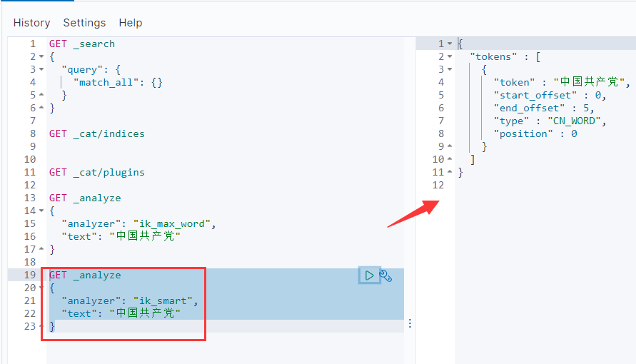Image resolution: width=636 pixels, height=364 pixels.
Task: Click the "CN_WORD" type value
Action: [x=575, y=121]
